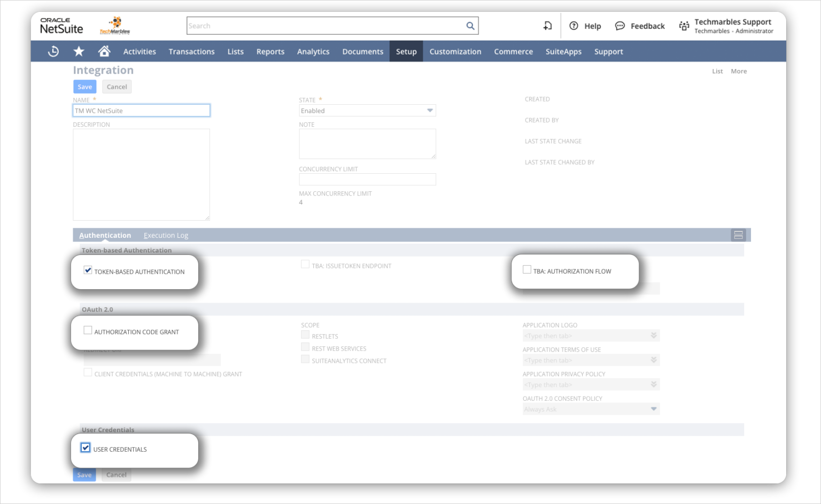Click the bottom Cancel button
This screenshot has height=504, width=821.
tap(117, 475)
